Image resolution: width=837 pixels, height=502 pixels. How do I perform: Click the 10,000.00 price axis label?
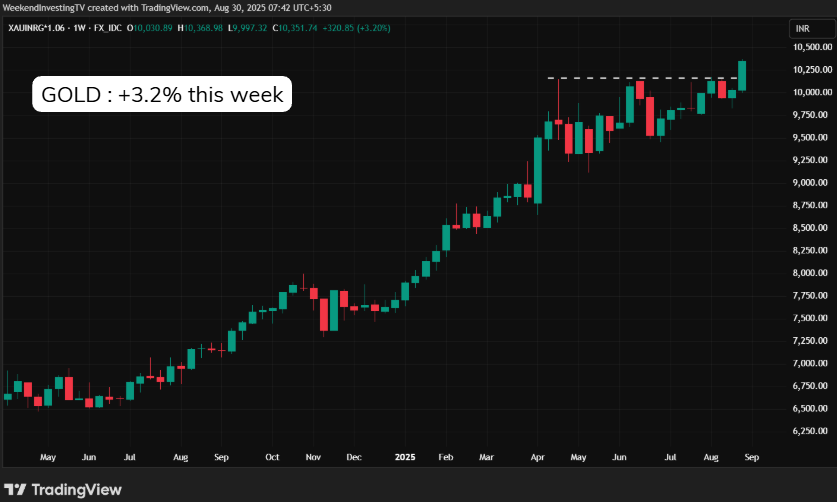[x=812, y=92]
